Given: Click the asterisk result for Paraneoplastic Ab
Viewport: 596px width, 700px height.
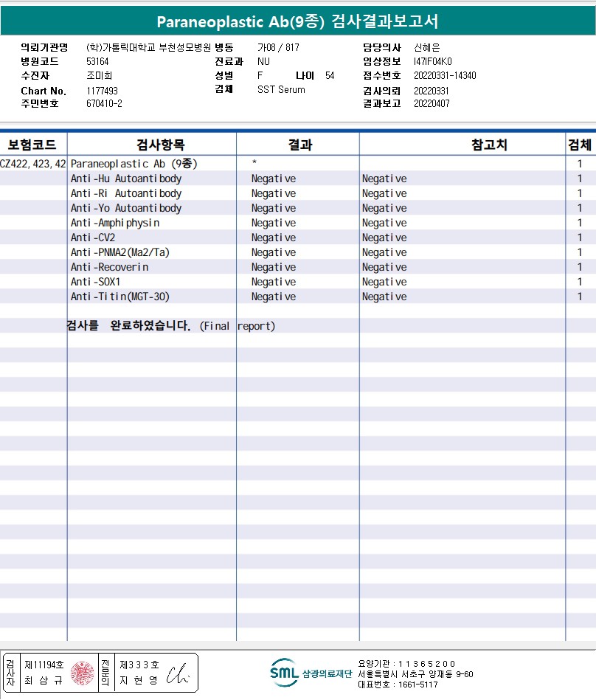Looking at the screenshot, I should [254, 162].
